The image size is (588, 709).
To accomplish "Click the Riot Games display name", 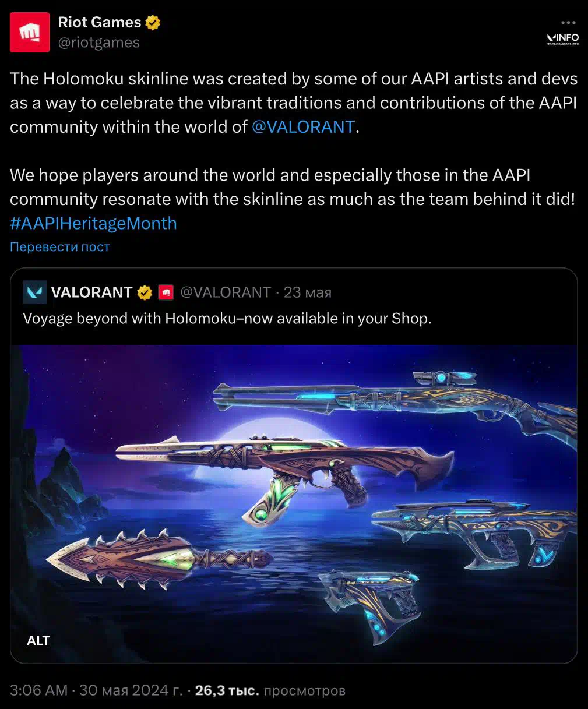I will (100, 22).
